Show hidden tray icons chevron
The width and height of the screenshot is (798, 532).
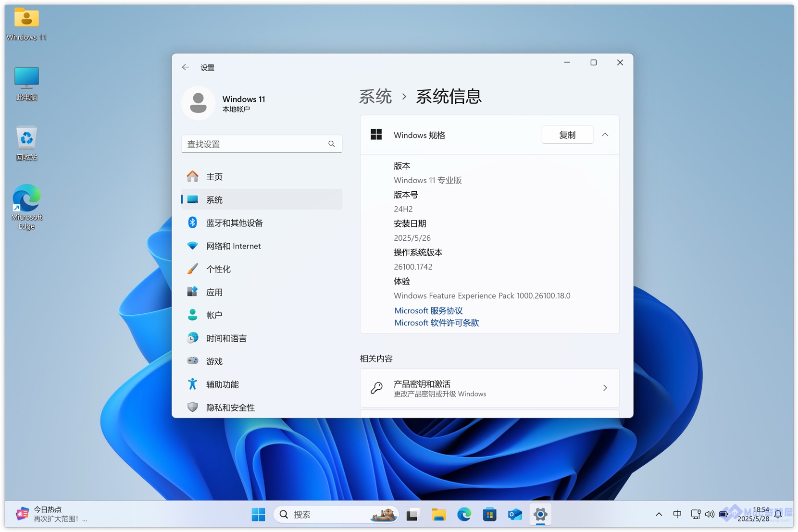pos(659,514)
